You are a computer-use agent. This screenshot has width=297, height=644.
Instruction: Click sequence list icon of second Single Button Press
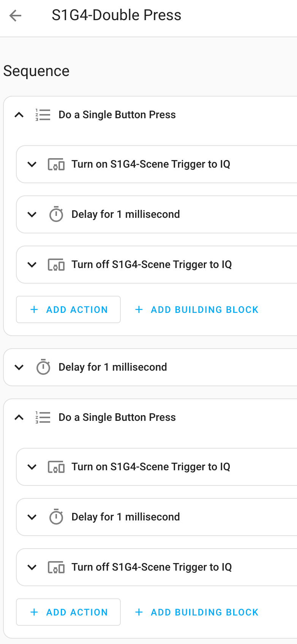pos(43,417)
